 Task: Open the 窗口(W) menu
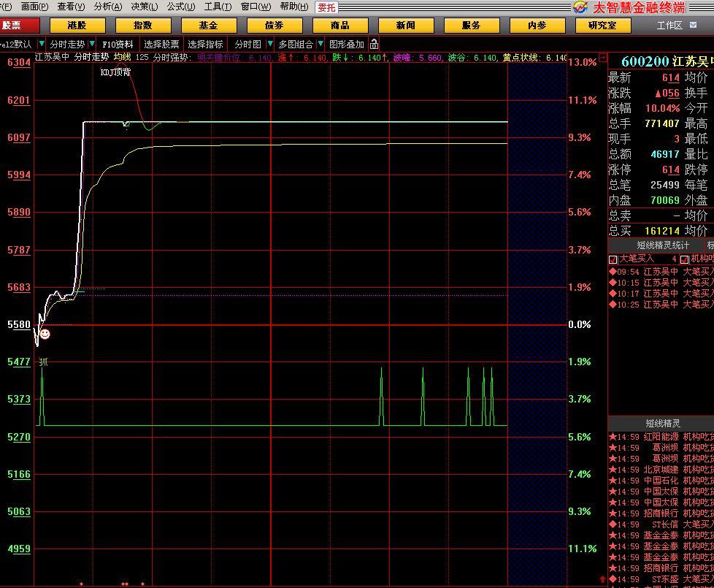(x=256, y=7)
